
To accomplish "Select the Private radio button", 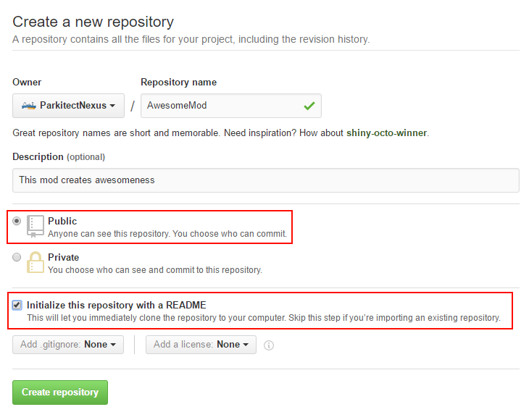I will pyautogui.click(x=17, y=257).
